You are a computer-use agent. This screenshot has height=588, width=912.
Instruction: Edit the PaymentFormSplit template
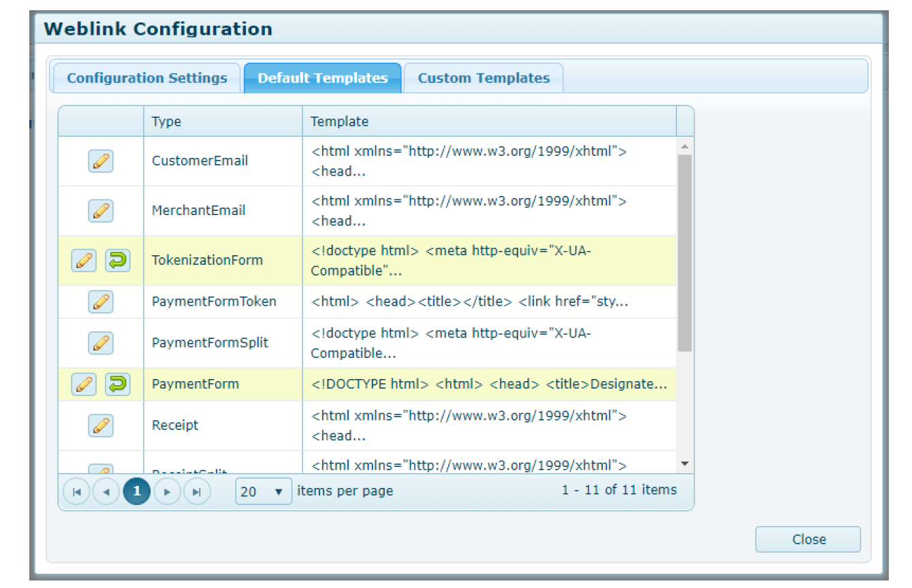pyautogui.click(x=100, y=343)
